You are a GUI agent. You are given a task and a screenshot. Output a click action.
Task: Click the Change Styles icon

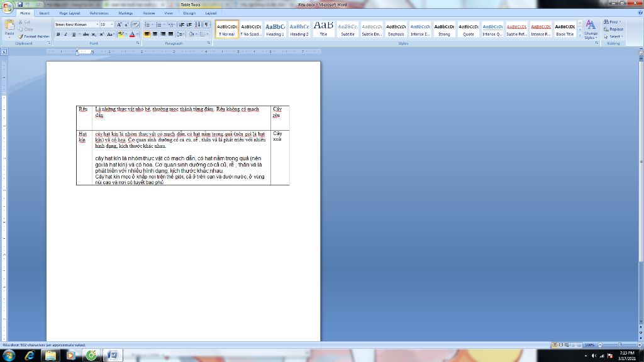(591, 29)
